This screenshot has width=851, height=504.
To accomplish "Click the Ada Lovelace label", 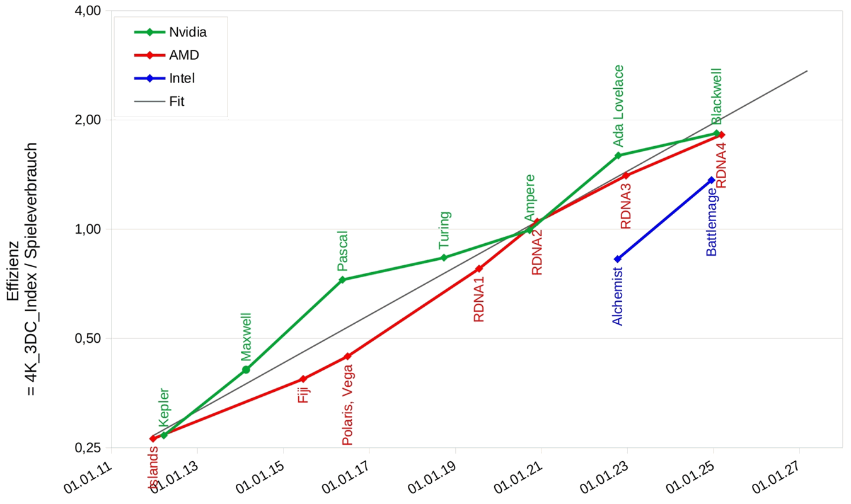I will pos(618,105).
